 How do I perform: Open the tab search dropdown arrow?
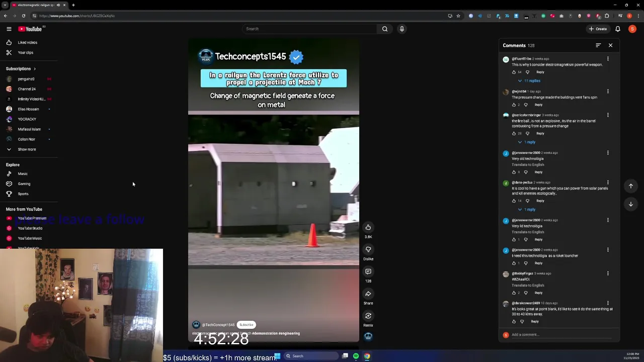(5, 5)
